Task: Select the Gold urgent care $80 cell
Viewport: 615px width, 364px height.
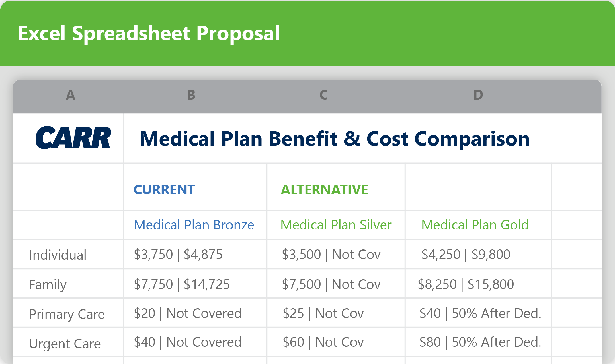Action: tap(480, 342)
